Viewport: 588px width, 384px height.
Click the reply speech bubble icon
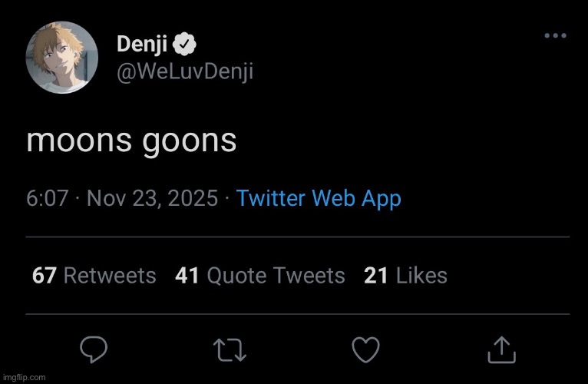93,350
